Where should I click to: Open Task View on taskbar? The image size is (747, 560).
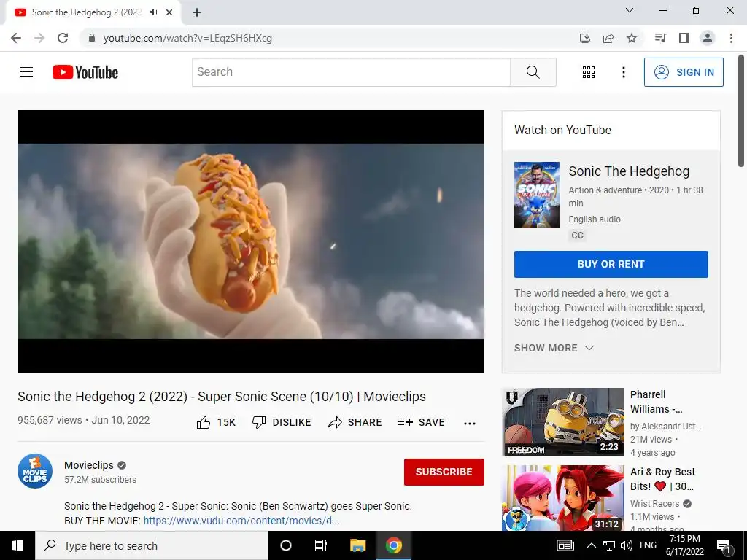coord(321,545)
